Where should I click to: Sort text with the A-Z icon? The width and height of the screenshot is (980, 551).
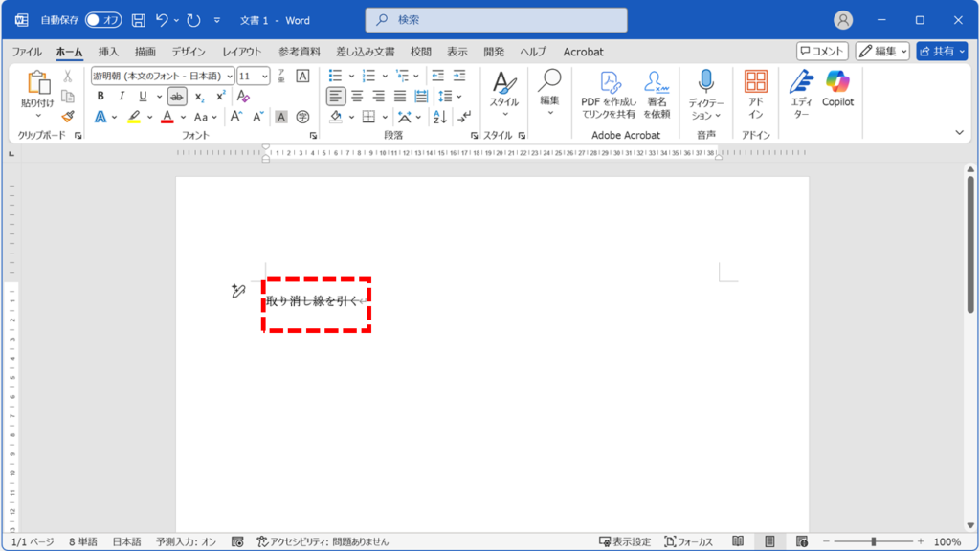(439, 117)
